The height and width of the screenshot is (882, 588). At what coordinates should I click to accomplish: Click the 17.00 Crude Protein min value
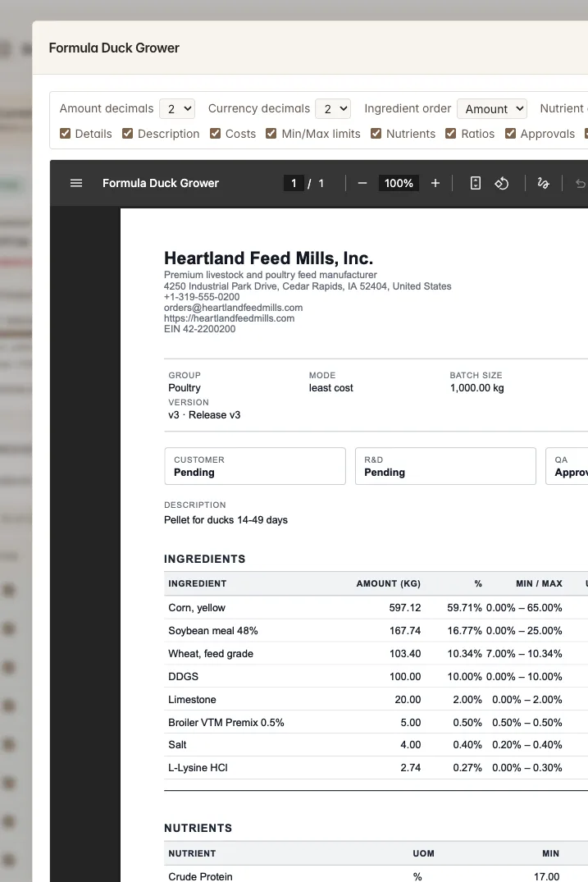tap(546, 876)
